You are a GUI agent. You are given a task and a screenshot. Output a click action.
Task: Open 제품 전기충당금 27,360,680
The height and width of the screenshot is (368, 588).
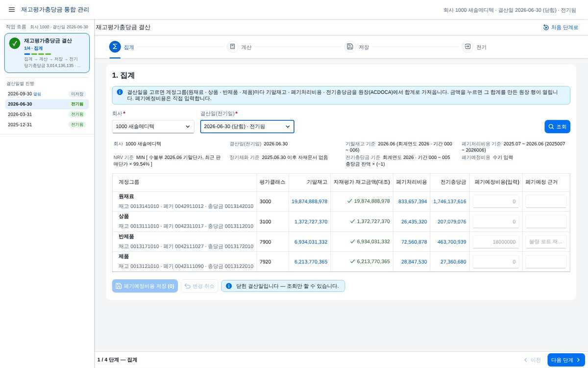click(453, 262)
